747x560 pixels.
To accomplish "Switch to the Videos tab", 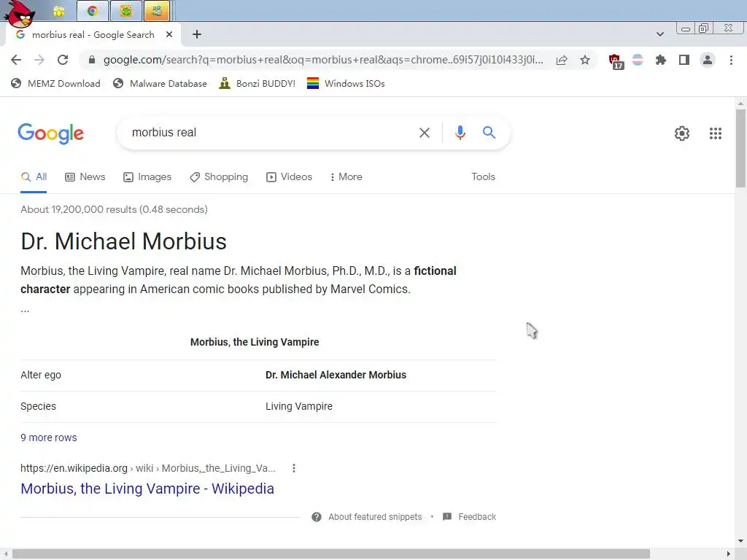I will (289, 176).
